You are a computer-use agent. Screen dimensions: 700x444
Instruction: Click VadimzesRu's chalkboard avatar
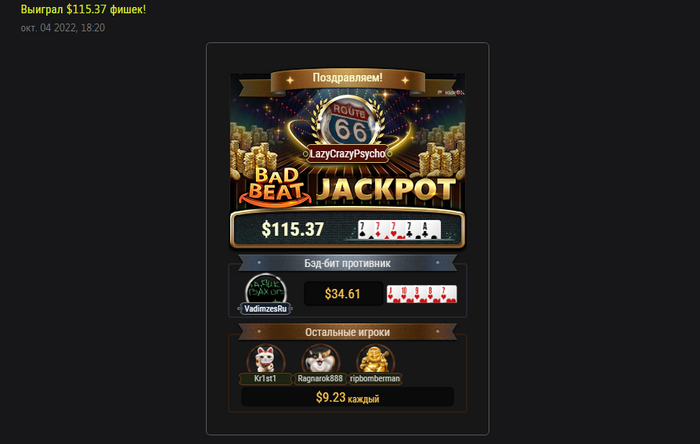[266, 289]
